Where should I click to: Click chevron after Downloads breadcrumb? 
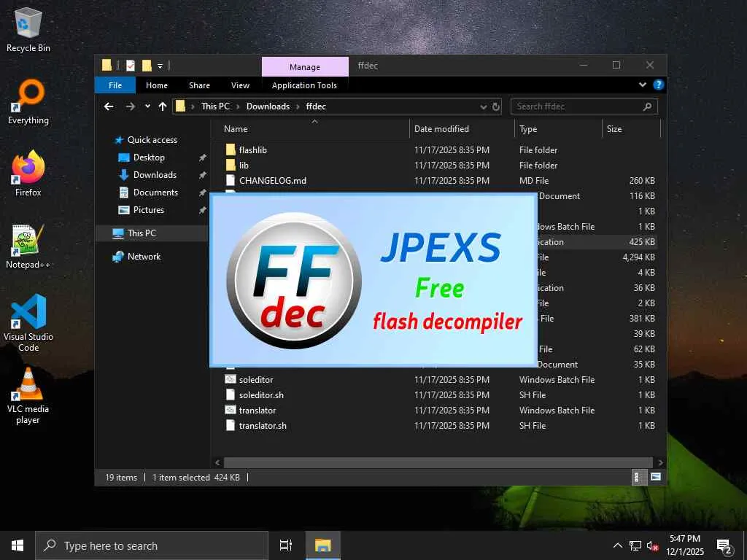[298, 106]
